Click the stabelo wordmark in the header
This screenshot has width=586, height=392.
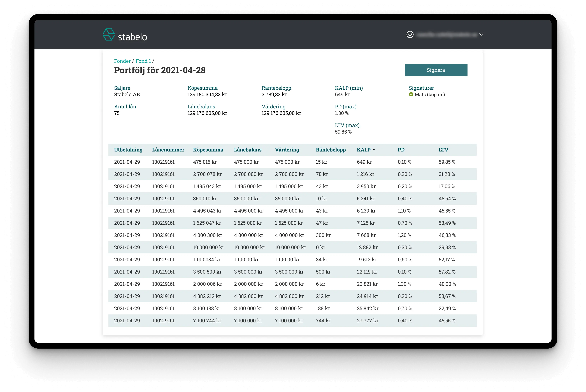[x=132, y=37]
